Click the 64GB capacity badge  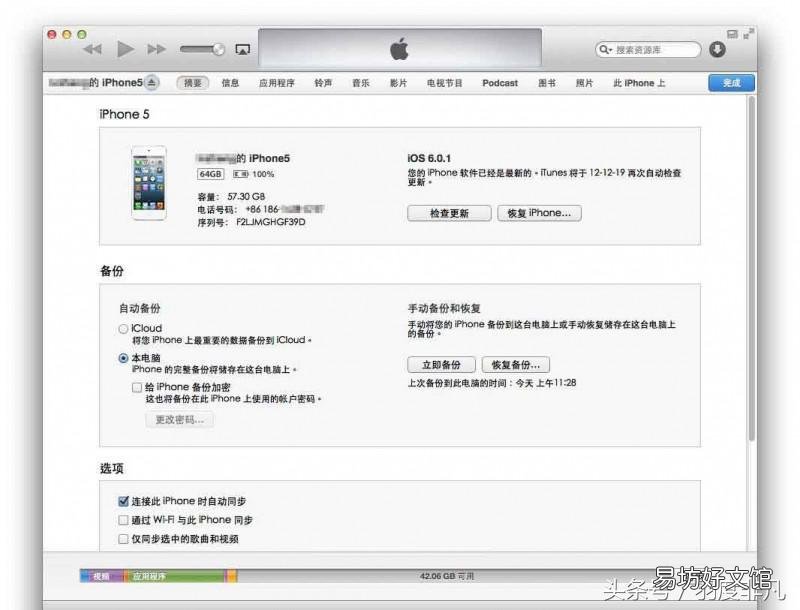pos(210,174)
